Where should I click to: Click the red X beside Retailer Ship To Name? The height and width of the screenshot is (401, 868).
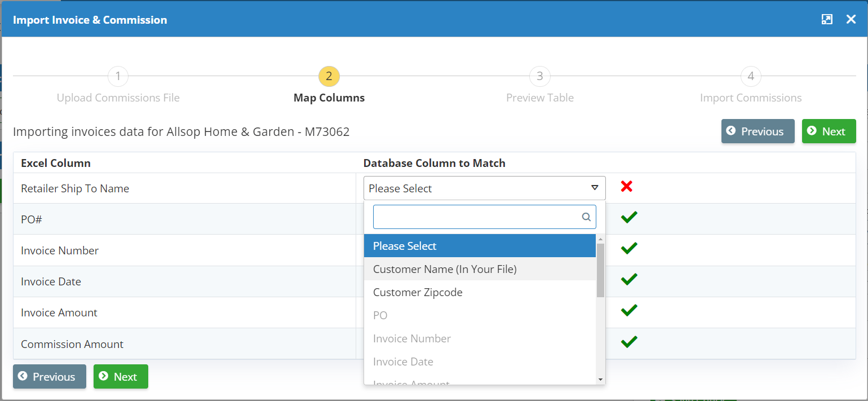click(x=626, y=186)
